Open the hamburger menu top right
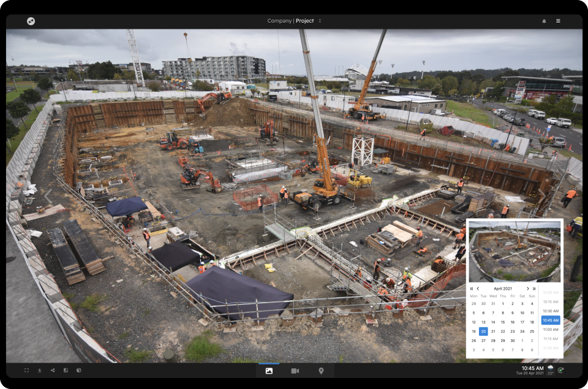The height and width of the screenshot is (389, 588). pos(559,21)
